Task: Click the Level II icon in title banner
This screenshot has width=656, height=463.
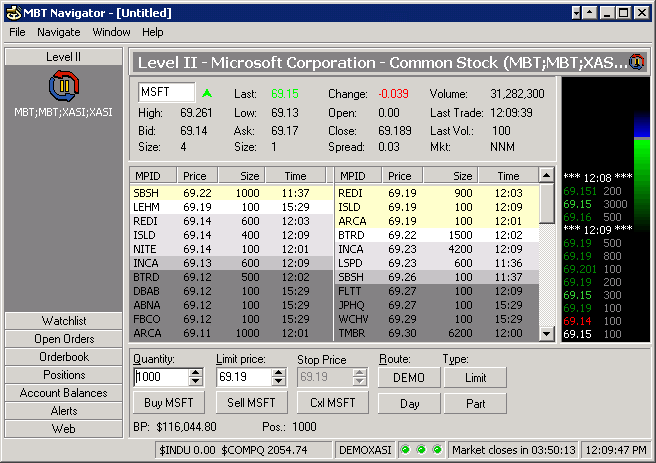Action: coord(636,62)
